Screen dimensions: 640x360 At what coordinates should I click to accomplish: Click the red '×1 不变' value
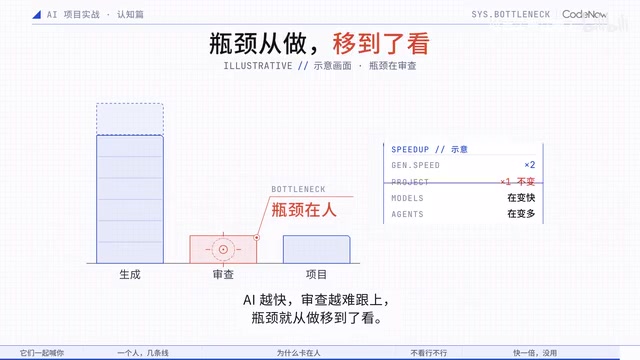[x=518, y=182]
